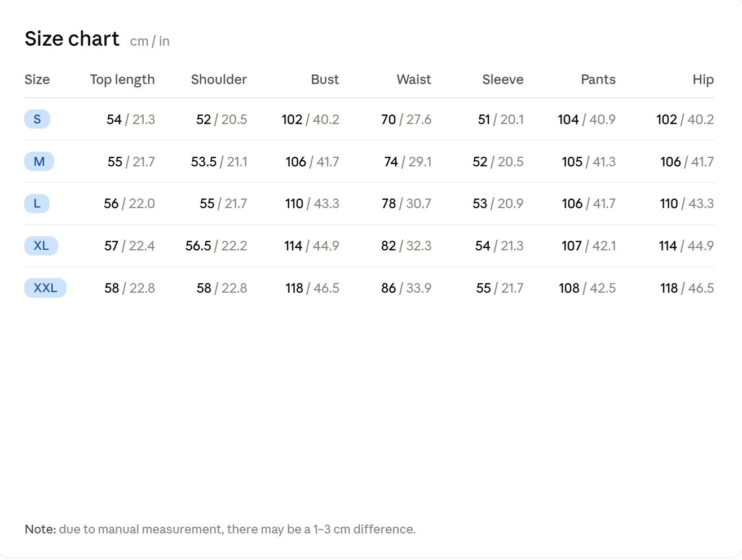Click the cm / in unit label

click(x=149, y=41)
